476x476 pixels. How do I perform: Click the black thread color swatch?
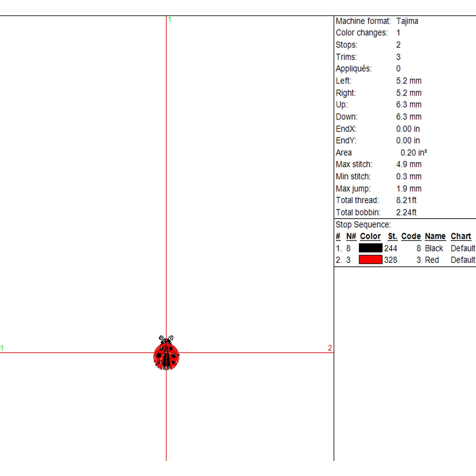click(x=371, y=248)
